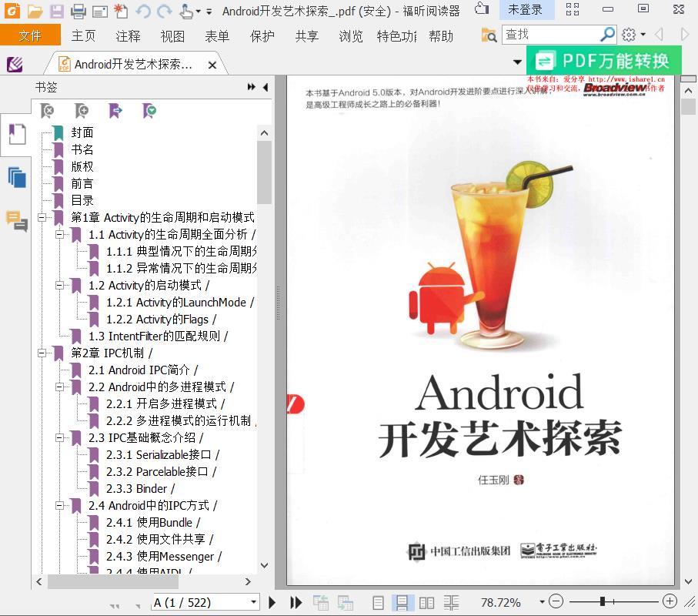Zoom out with the minus button
This screenshot has width=698, height=616.
tap(556, 601)
